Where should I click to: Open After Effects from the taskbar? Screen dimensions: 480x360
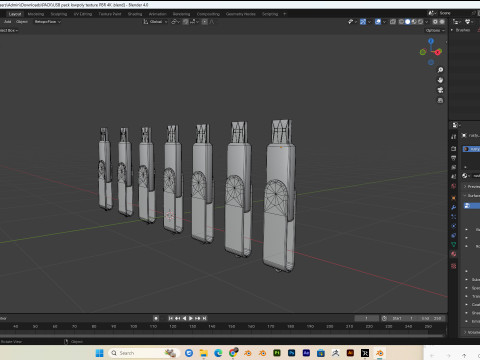pyautogui.click(x=306, y=353)
